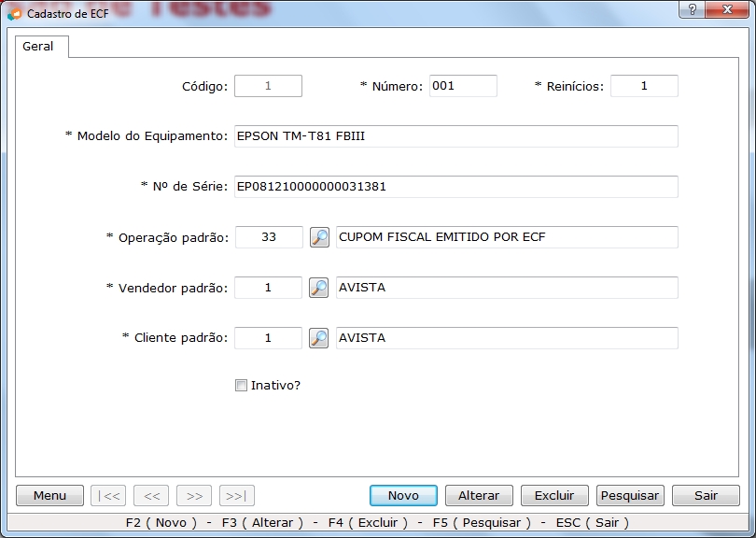Click the Operação padrão code field

(269, 237)
